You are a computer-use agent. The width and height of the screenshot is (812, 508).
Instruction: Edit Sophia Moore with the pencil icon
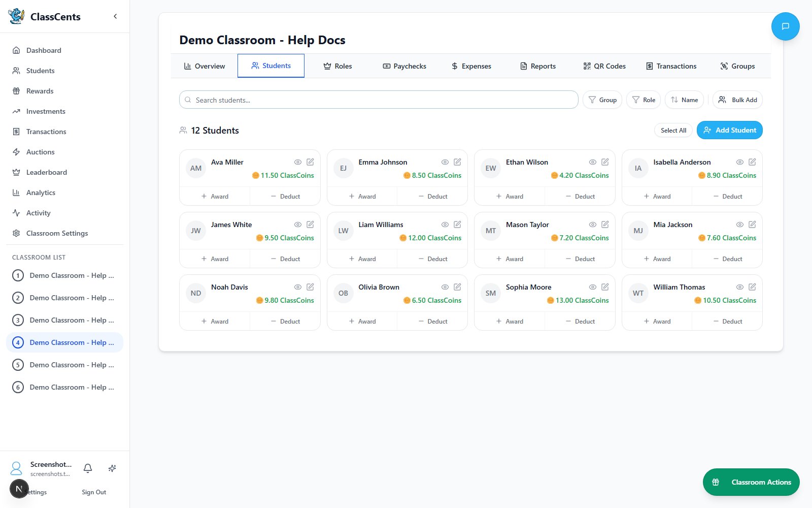tap(605, 287)
